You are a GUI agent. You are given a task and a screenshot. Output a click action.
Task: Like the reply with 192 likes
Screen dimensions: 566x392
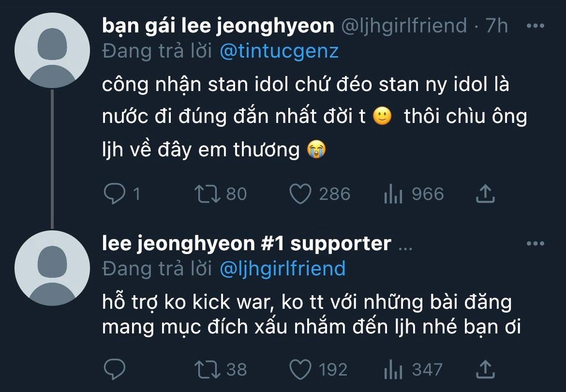[x=299, y=370]
